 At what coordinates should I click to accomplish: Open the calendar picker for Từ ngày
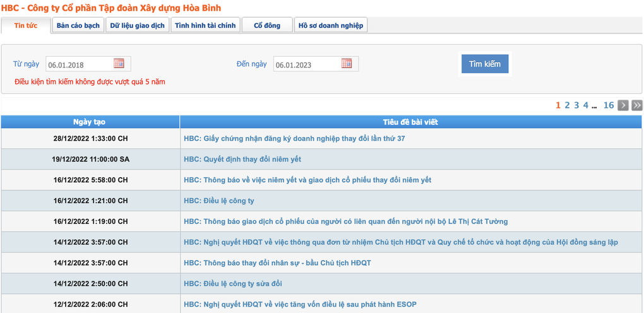119,63
